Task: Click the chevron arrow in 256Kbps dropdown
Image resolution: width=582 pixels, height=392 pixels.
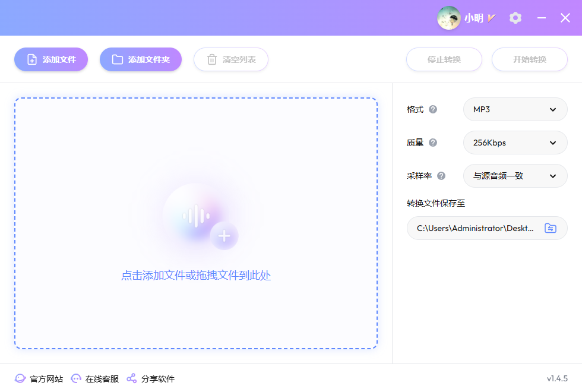Action: point(553,143)
